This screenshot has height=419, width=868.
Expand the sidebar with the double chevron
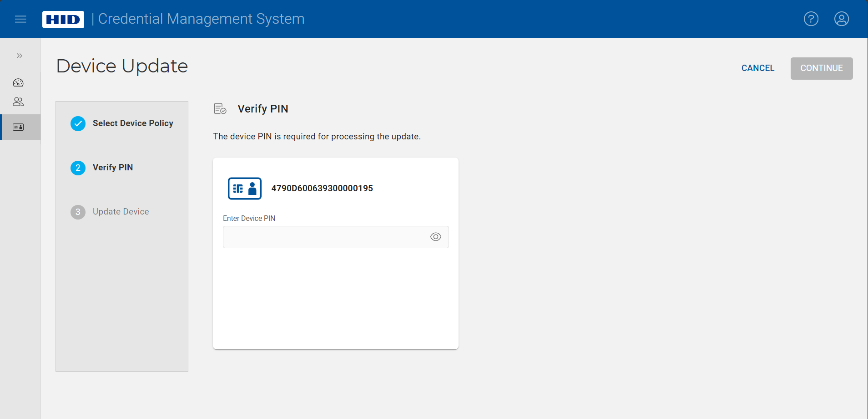[20, 56]
